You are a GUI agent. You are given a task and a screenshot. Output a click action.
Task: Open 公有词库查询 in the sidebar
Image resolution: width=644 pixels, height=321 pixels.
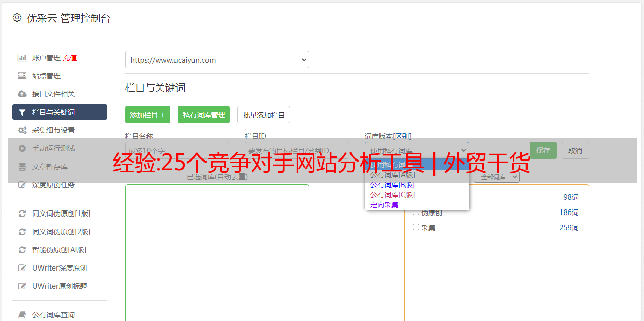(x=53, y=315)
